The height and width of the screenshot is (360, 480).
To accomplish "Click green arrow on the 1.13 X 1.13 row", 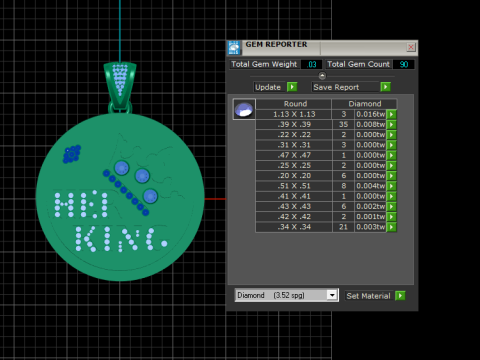I will click(392, 114).
